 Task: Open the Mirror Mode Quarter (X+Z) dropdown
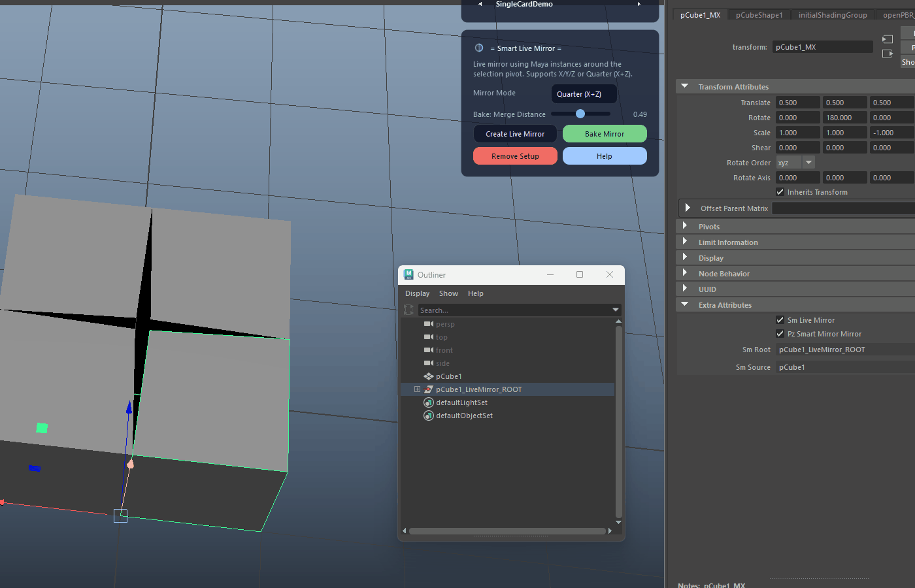[584, 94]
